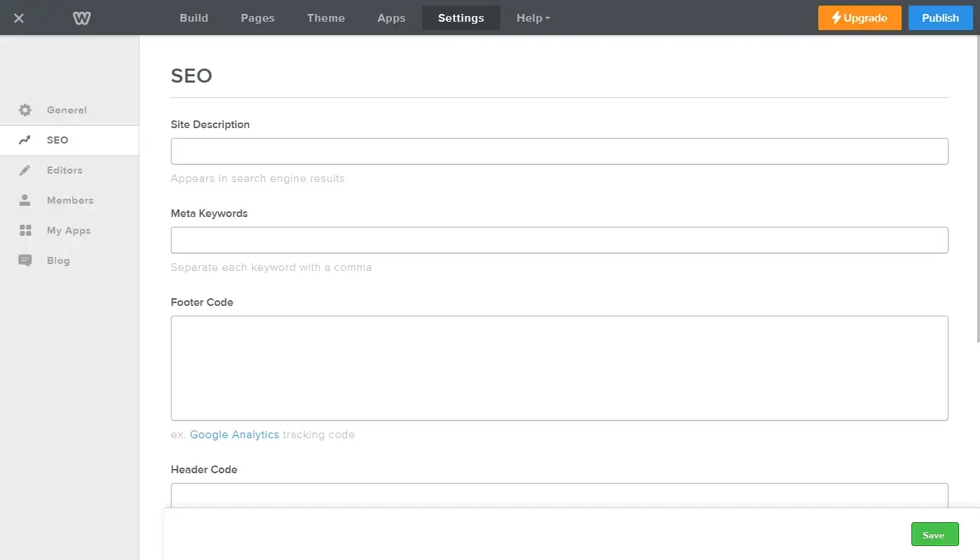The image size is (980, 560).
Task: Focus the Site Description input field
Action: tap(559, 151)
